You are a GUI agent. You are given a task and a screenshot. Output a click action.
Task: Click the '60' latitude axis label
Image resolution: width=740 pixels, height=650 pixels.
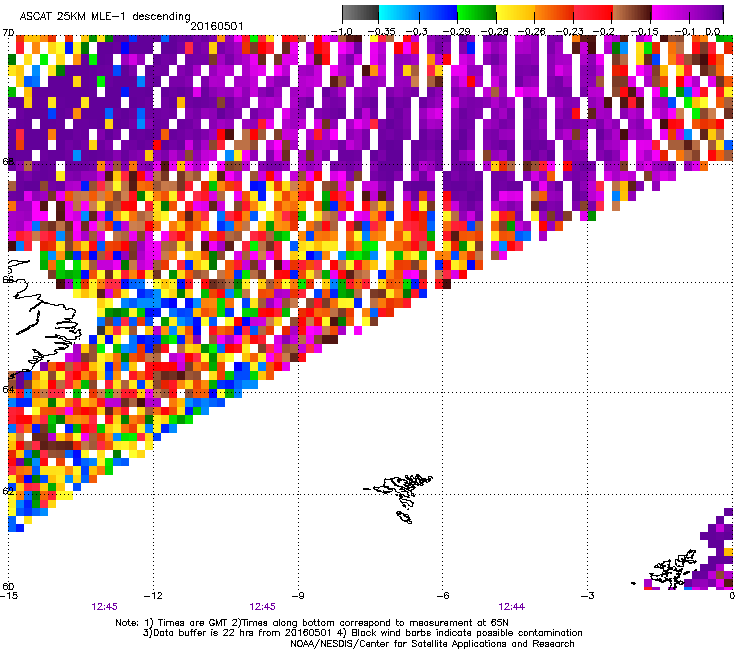8,586
